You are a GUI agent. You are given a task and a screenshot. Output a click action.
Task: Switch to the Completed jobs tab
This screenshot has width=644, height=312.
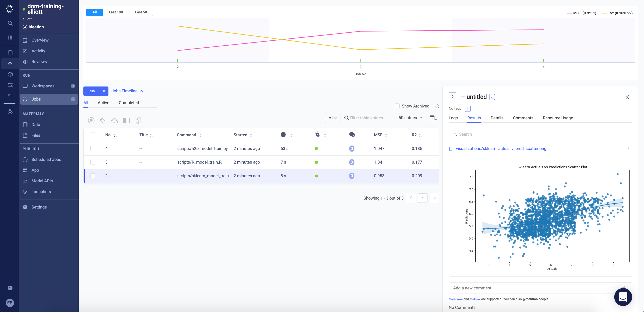pos(129,103)
